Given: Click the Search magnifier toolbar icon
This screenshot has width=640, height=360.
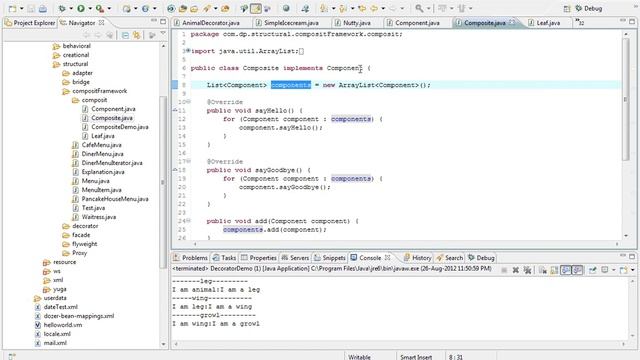Looking at the screenshot, I should pos(419,8).
